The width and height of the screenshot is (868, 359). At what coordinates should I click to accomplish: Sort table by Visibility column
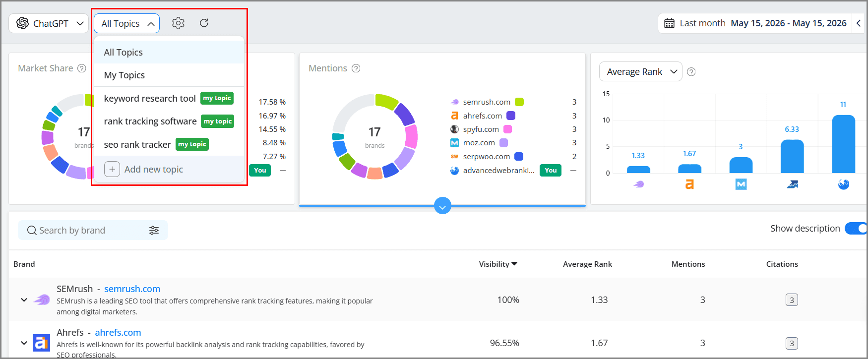[x=498, y=264]
